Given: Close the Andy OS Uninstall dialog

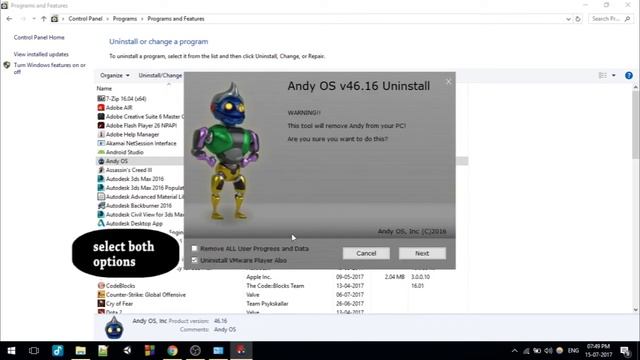Looking at the screenshot, I should click(448, 82).
